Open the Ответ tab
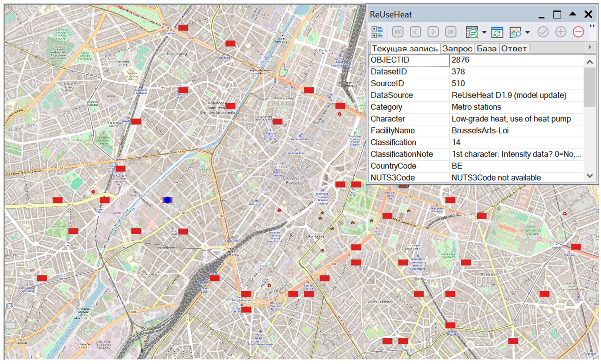Viewport: 601px width, 364px height. [x=514, y=49]
